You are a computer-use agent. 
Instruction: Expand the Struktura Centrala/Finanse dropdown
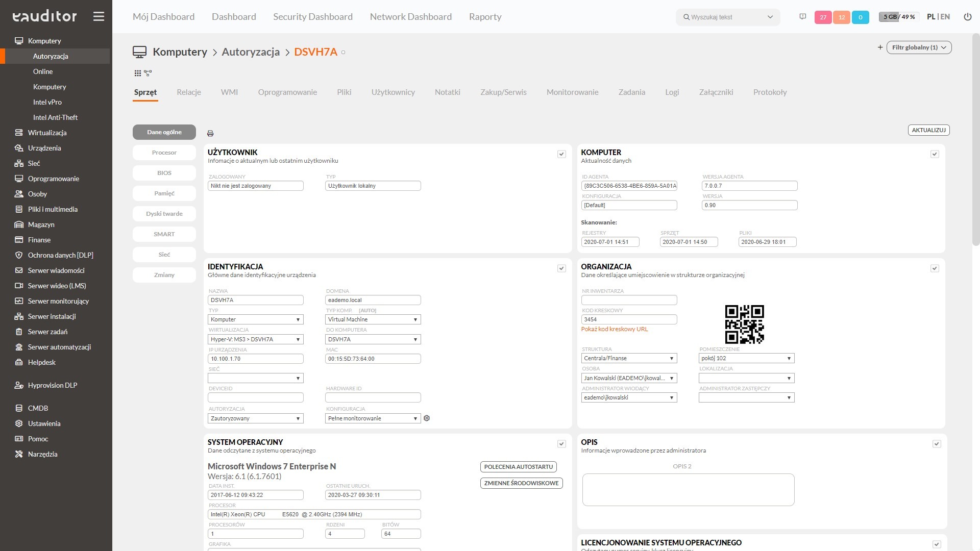tap(629, 358)
